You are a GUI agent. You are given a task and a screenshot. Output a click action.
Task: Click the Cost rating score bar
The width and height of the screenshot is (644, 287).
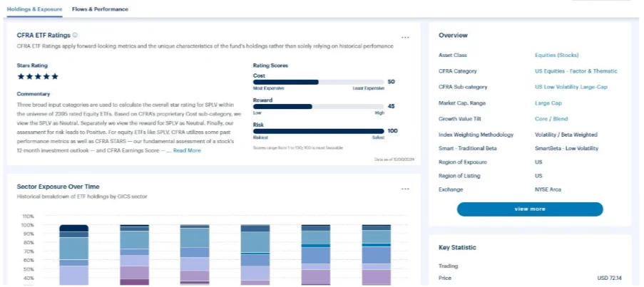point(319,82)
